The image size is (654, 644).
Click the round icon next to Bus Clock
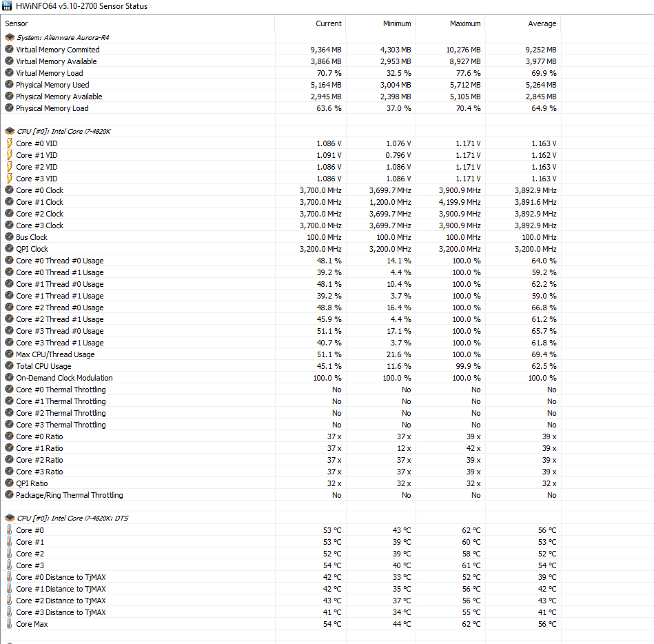click(x=9, y=237)
